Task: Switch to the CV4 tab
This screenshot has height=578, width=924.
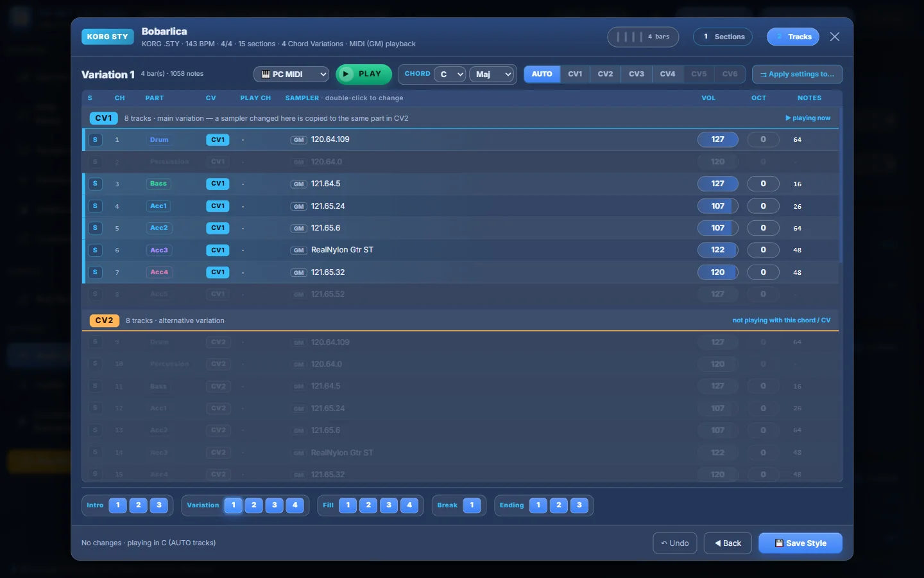Action: [x=667, y=74]
